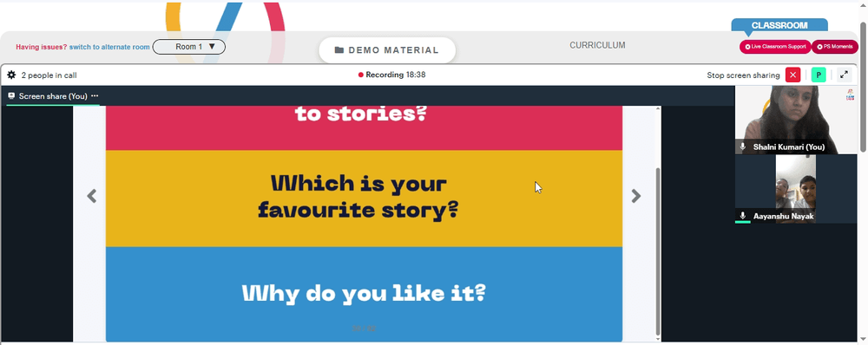Click red stop screen sharing X icon

pyautogui.click(x=792, y=75)
